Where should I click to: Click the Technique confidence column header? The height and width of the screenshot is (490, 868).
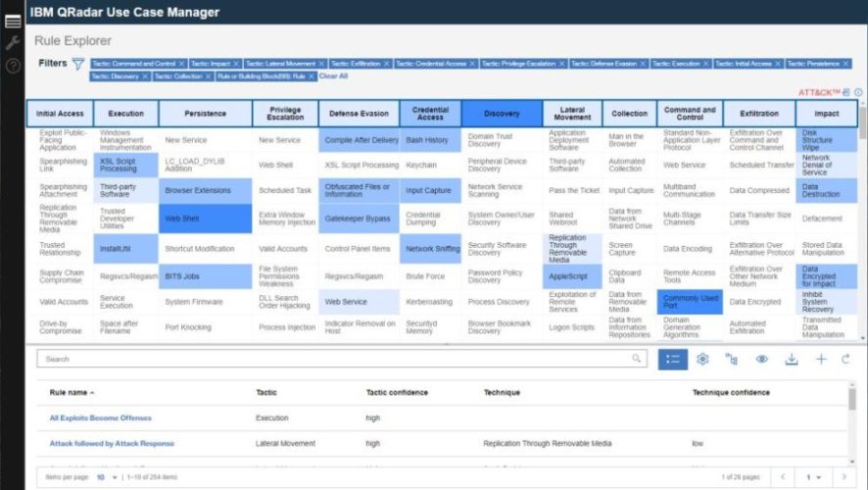pyautogui.click(x=731, y=393)
